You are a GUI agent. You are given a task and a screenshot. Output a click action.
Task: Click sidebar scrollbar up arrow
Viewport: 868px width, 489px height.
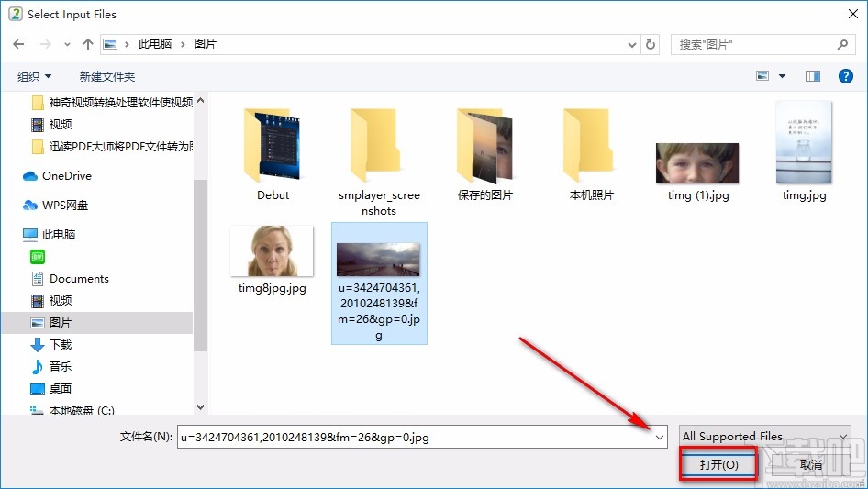point(200,100)
